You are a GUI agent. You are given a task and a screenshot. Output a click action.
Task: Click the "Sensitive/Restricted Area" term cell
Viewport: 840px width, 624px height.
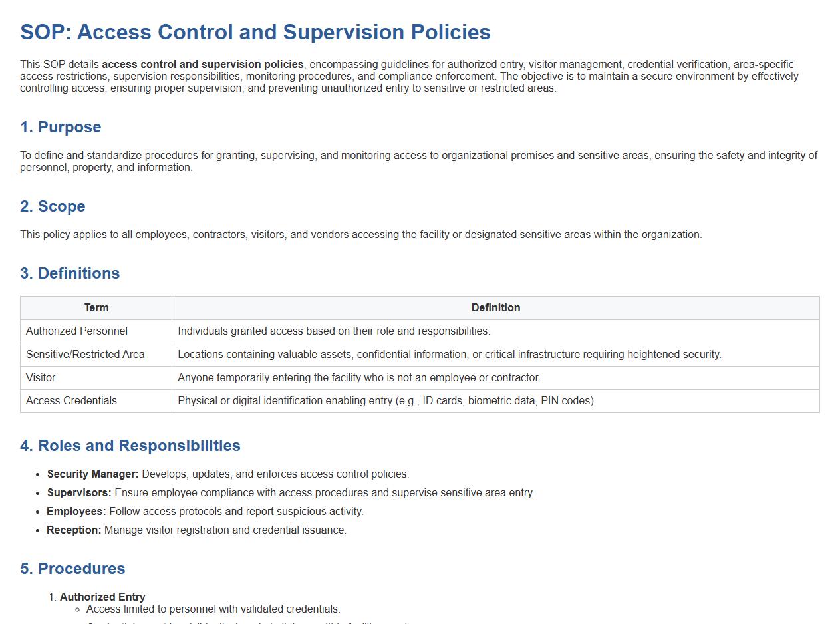[x=85, y=355]
